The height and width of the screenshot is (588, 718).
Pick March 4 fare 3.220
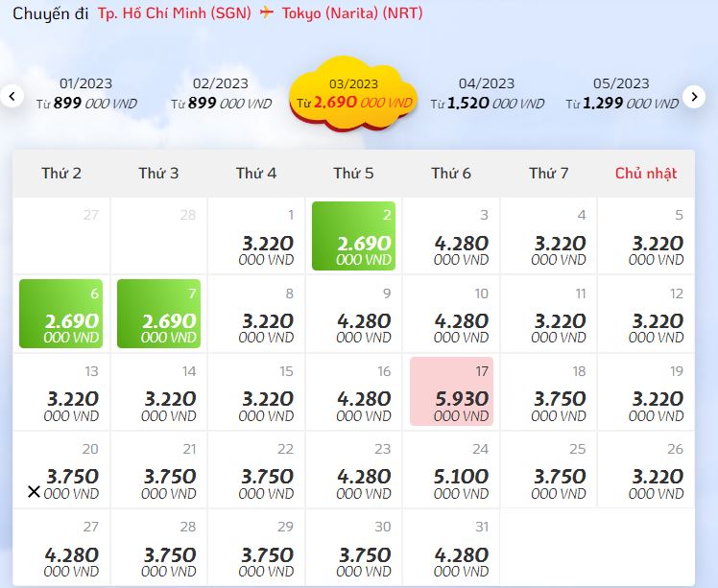pyautogui.click(x=548, y=236)
